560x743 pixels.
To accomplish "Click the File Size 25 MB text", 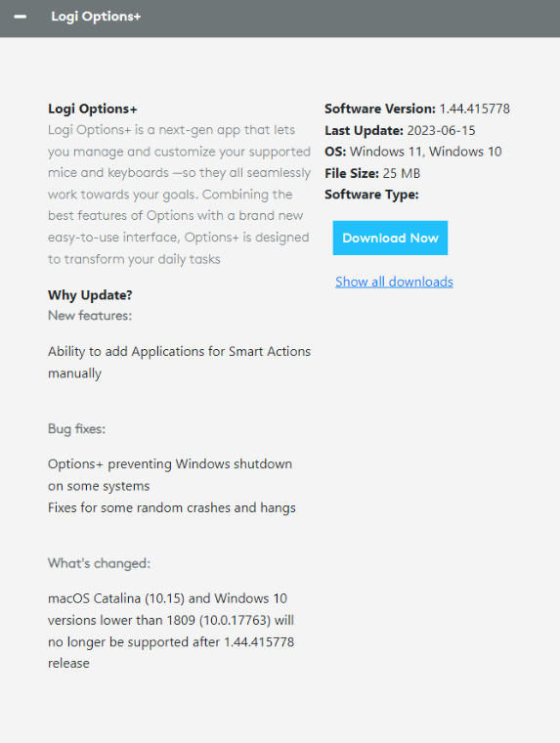I will click(x=372, y=173).
